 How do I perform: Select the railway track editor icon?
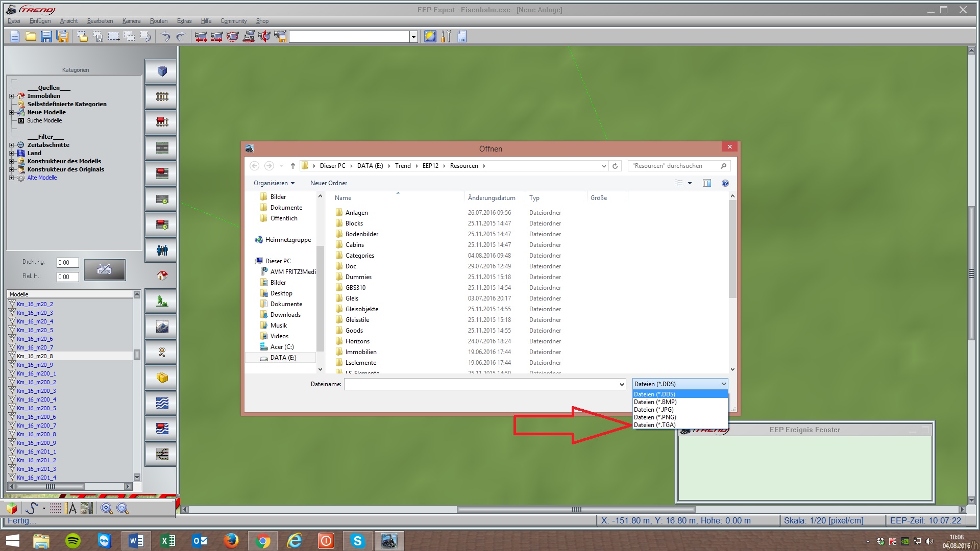pyautogui.click(x=162, y=97)
